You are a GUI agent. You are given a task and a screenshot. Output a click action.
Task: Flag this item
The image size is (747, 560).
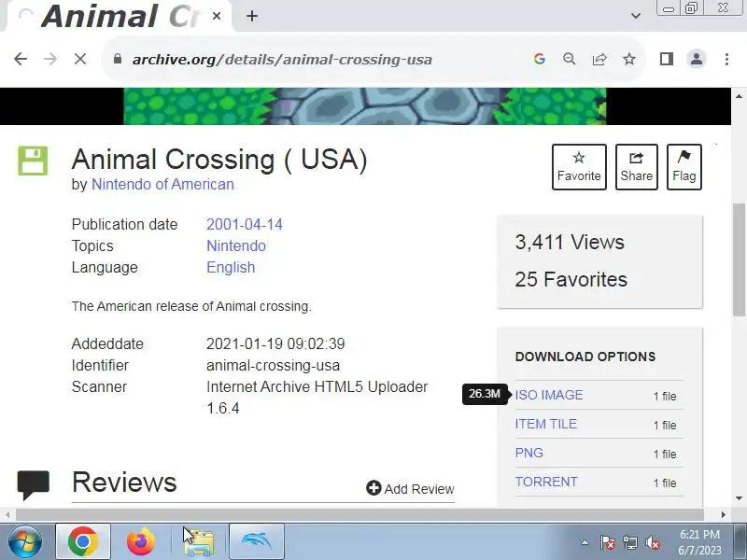pyautogui.click(x=684, y=167)
